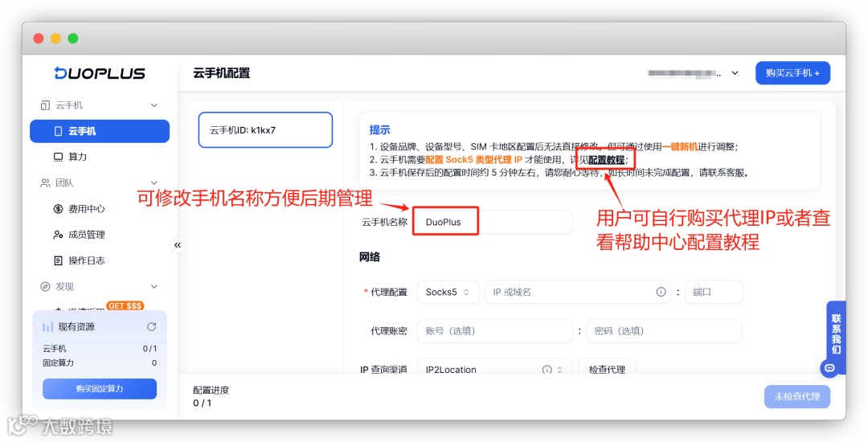Click the info icon in IP field
The width and height of the screenshot is (868, 442).
661,292
